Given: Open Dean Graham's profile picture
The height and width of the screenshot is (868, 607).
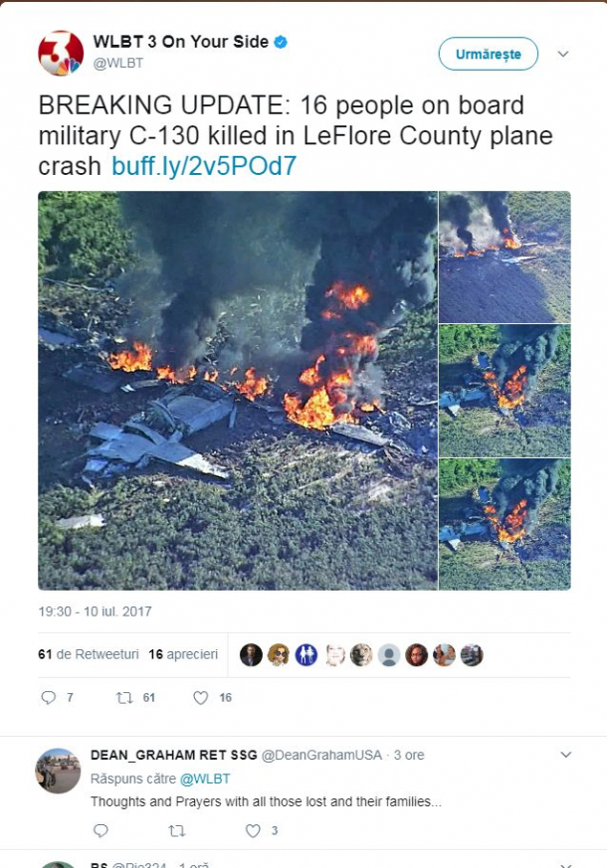Looking at the screenshot, I should (x=58, y=771).
